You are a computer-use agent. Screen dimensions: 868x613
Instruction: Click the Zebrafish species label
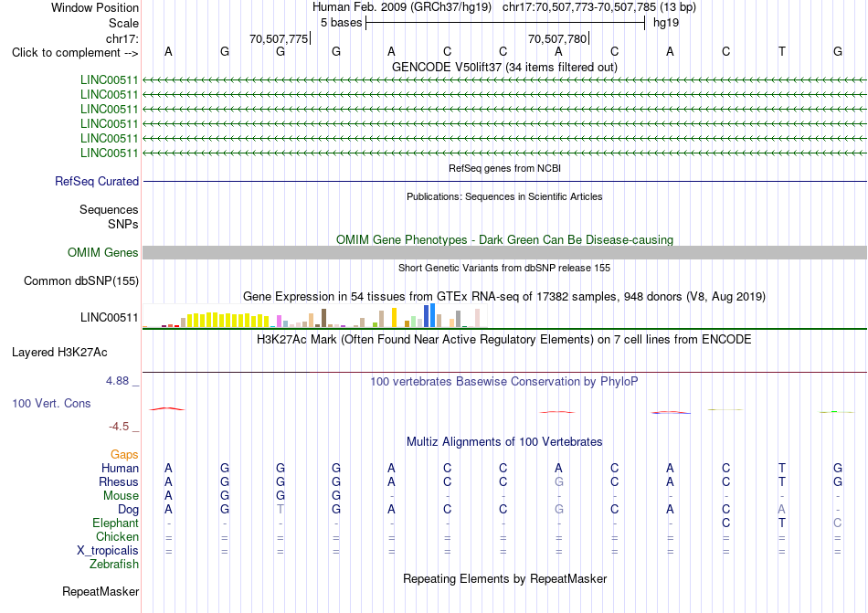pyautogui.click(x=114, y=565)
